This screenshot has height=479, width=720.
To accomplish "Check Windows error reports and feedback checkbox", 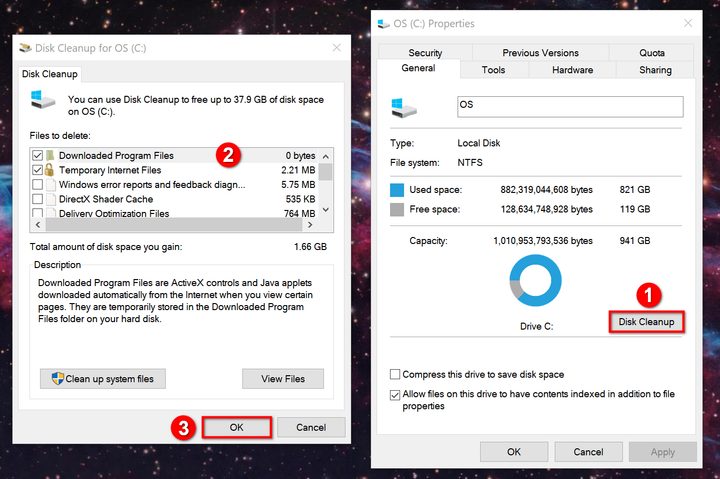I will [38, 185].
